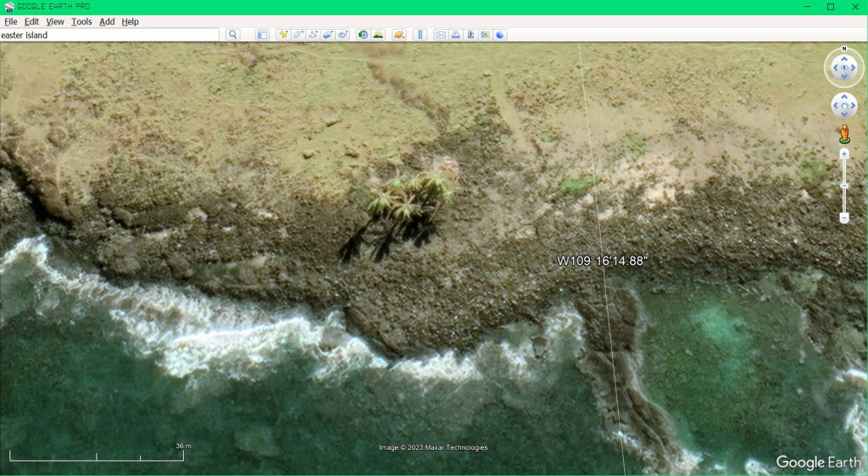
Task: Click the zoom in plus button
Action: 844,154
